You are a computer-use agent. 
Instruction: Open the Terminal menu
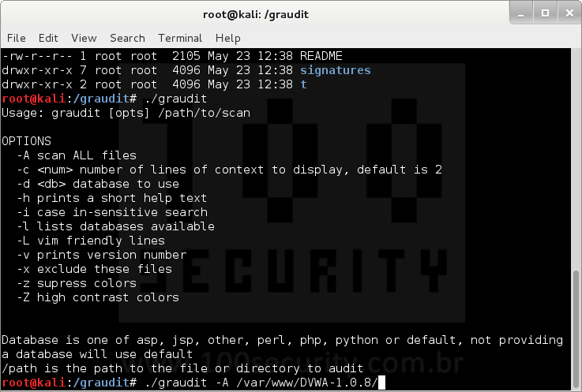(180, 38)
